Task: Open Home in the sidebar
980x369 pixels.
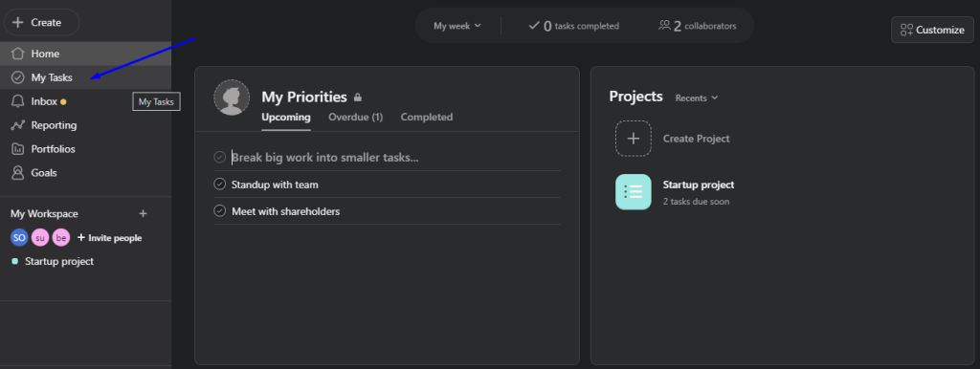Action: pyautogui.click(x=85, y=54)
